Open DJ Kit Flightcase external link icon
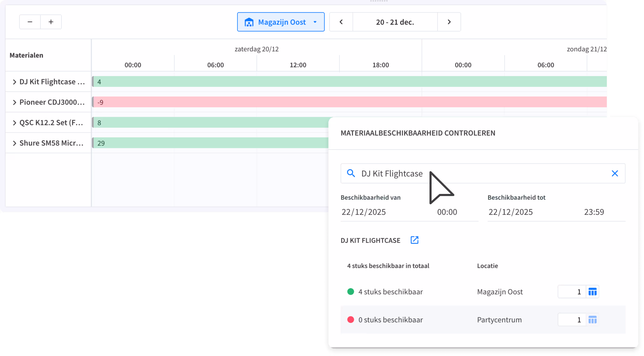This screenshot has height=356, width=644. (414, 240)
